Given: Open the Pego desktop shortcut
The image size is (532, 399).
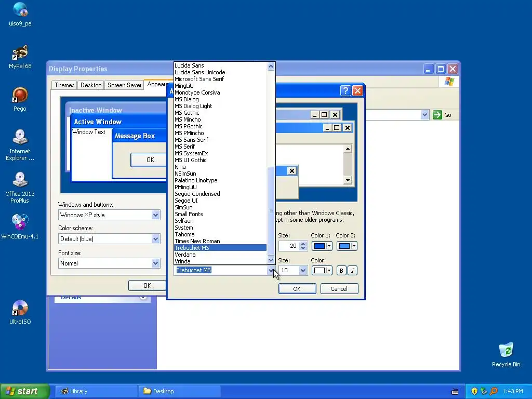Looking at the screenshot, I should (x=20, y=99).
